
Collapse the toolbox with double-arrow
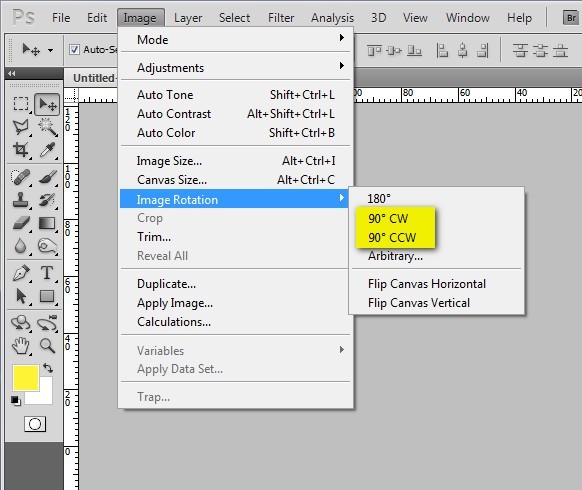pos(12,74)
